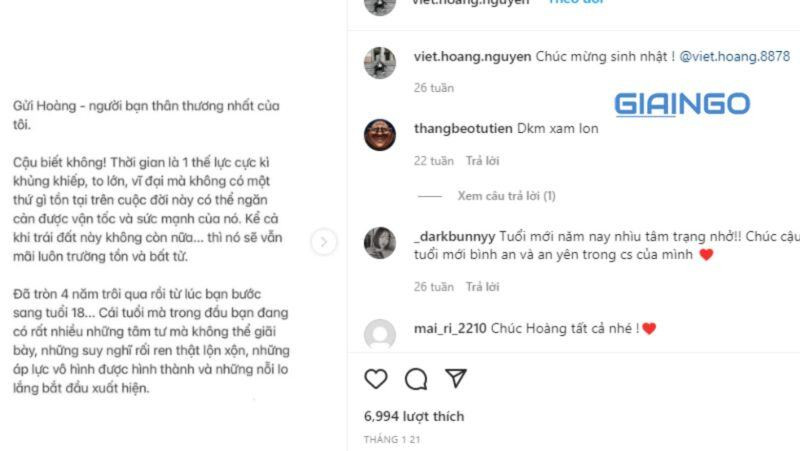The width and height of the screenshot is (800, 451).
Task: Open thangbeotutien username link
Action: point(463,128)
